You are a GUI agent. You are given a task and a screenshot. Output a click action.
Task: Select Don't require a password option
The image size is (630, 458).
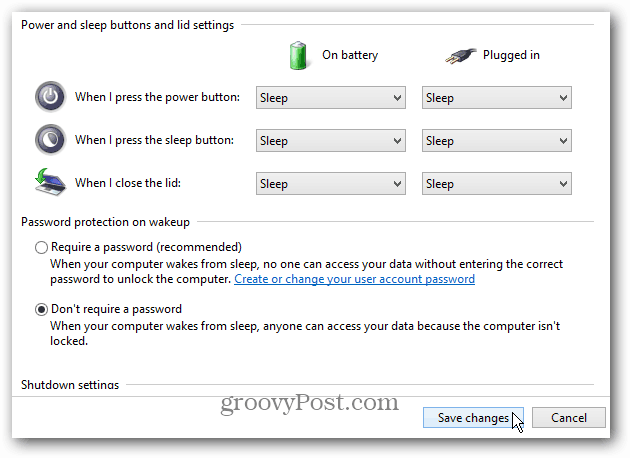coord(41,309)
